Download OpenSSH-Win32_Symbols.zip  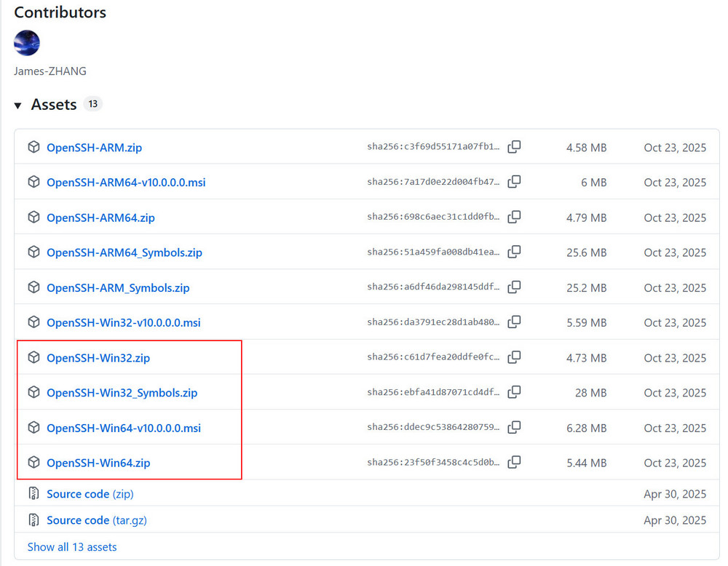[122, 392]
